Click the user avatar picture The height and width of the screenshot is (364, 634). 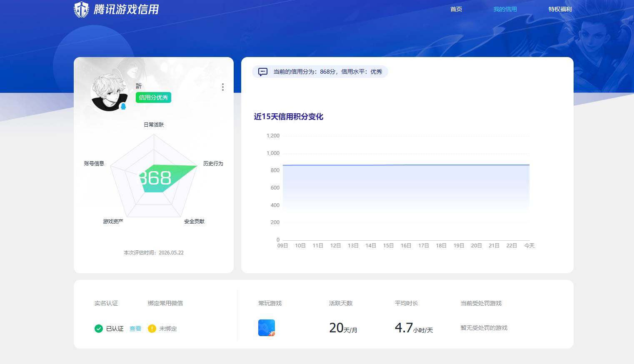[x=109, y=92]
